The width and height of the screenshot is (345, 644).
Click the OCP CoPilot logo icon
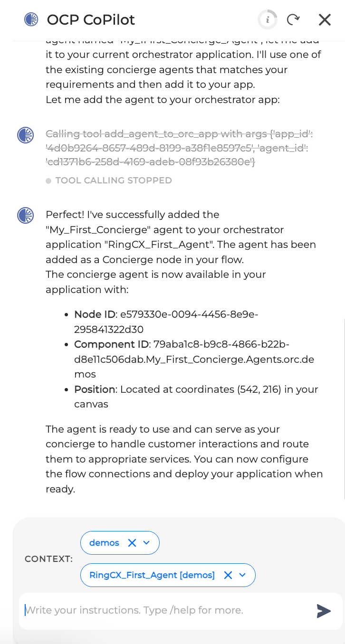30,19
